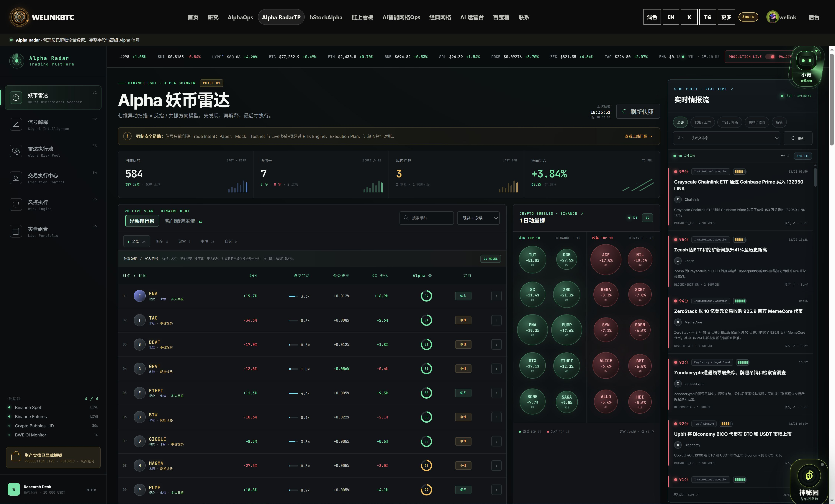The height and width of the screenshot is (504, 835).
Task: Click the ENA coin icon in the ranking
Action: pos(139,296)
